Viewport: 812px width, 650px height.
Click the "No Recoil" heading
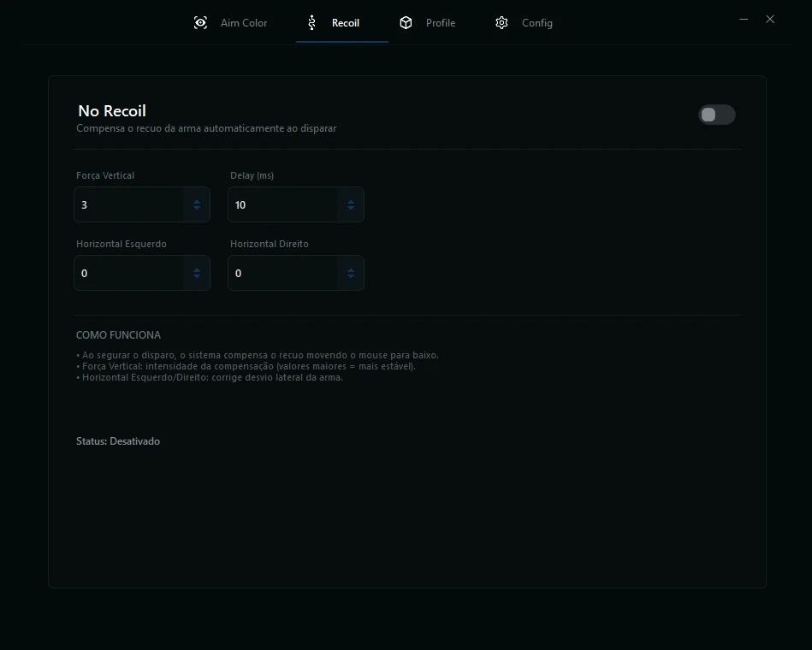(112, 110)
